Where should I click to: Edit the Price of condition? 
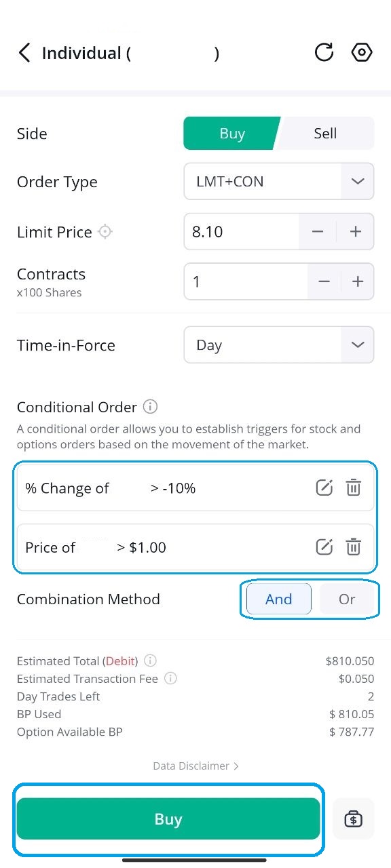pos(324,547)
